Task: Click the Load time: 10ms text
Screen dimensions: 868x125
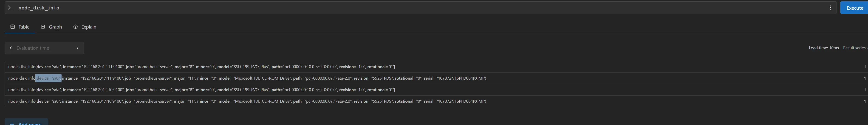Action: point(823,48)
